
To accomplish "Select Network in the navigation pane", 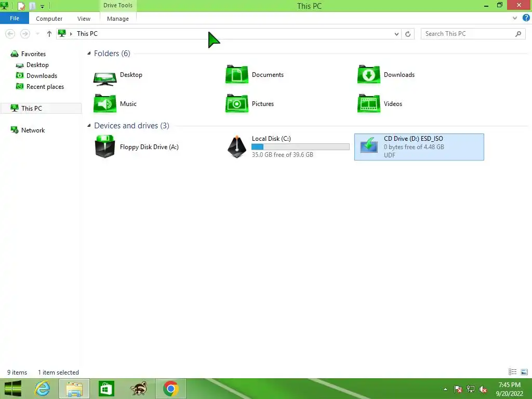I will 33,130.
